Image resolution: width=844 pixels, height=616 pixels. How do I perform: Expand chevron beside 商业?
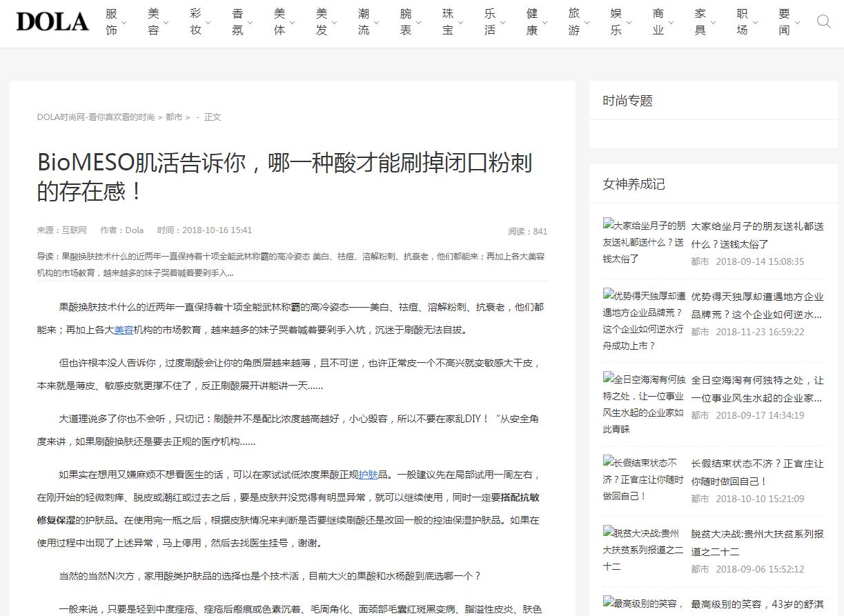(x=671, y=22)
